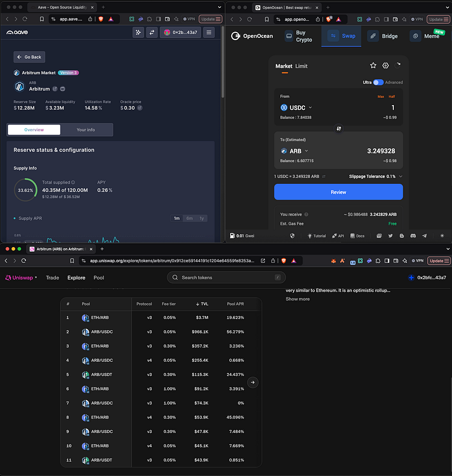Open OpenOcean Telegram icon in footer
The width and height of the screenshot is (452, 476).
coord(424,236)
